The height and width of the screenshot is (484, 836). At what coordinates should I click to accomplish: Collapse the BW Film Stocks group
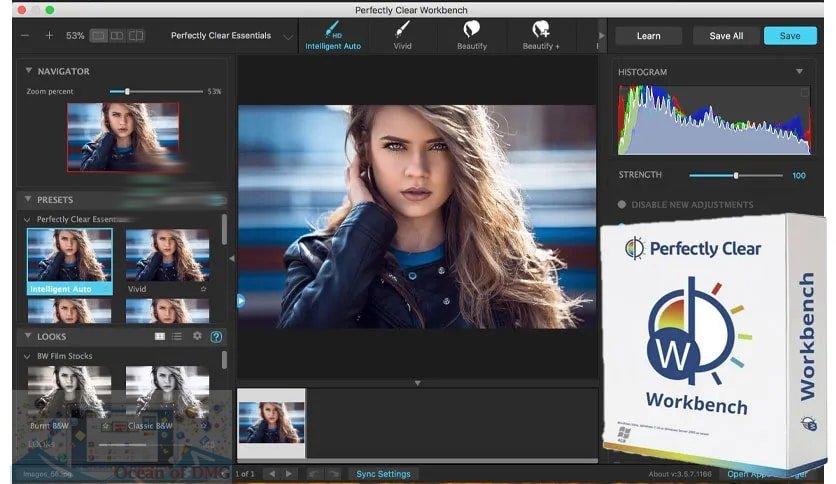coord(27,356)
